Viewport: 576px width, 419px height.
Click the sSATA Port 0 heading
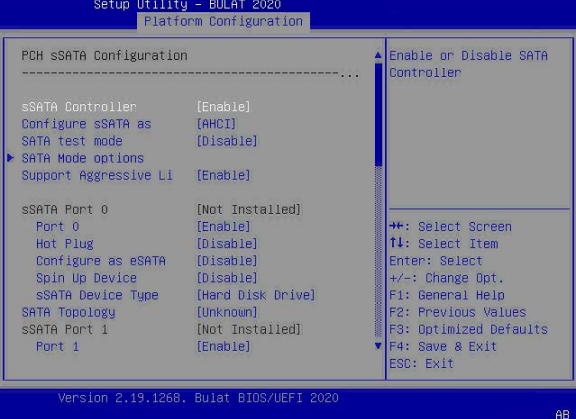[65, 210]
